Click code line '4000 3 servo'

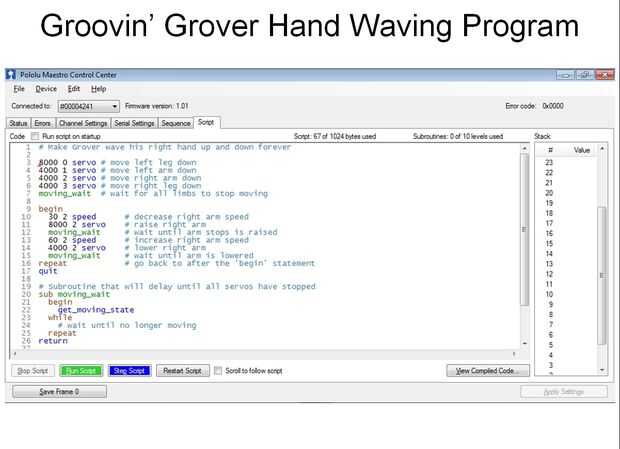(67, 186)
